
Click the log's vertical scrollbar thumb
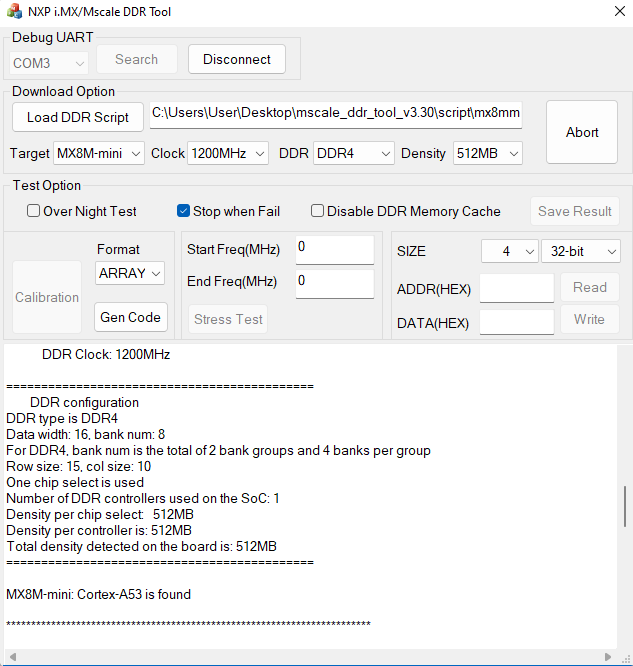pos(625,507)
